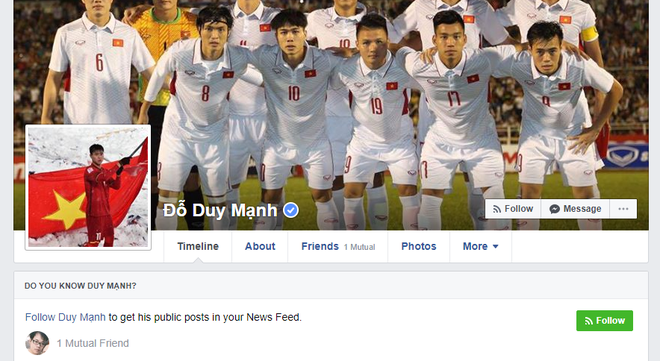Click the 1 Mutual Friend text

click(x=93, y=343)
